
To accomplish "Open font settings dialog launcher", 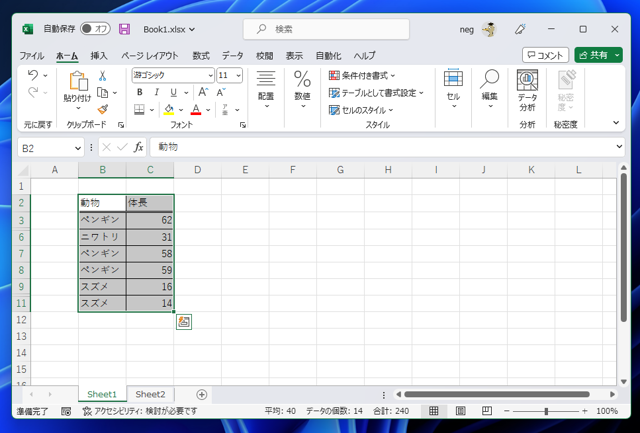I will click(243, 125).
